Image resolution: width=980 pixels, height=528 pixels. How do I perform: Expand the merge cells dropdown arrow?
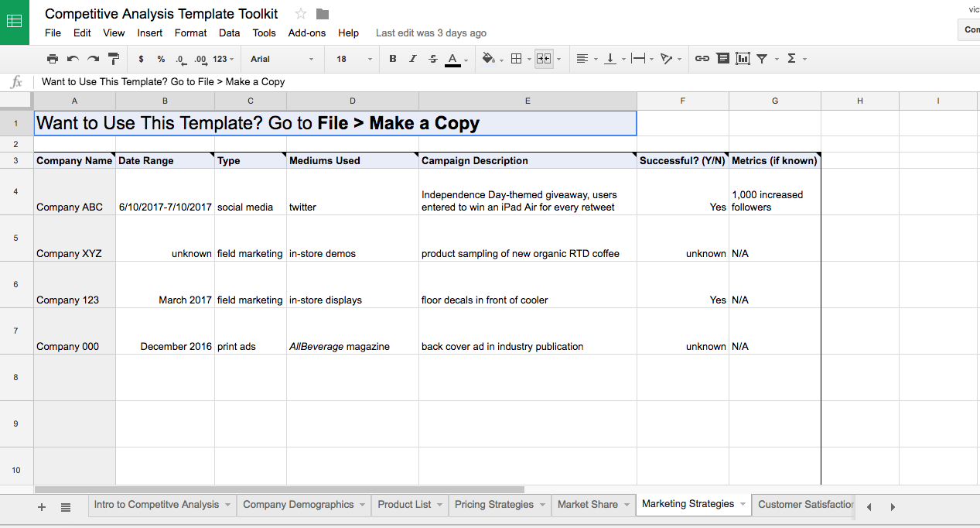[x=558, y=59]
